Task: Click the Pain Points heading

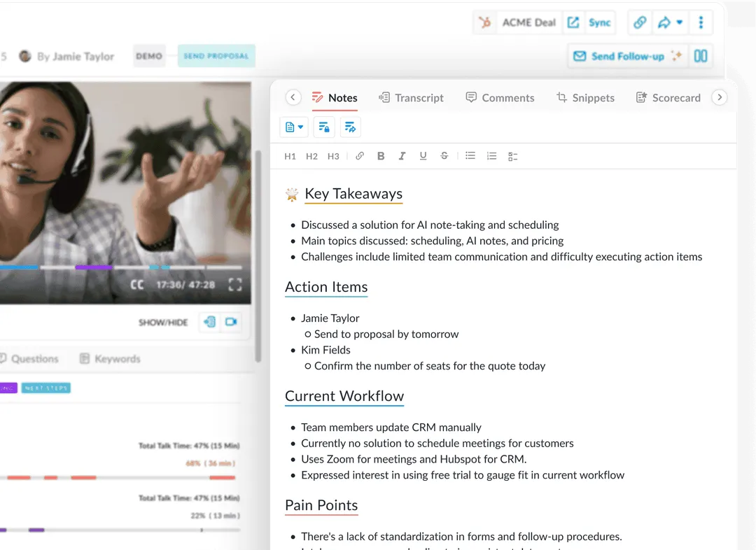Action: pyautogui.click(x=321, y=505)
